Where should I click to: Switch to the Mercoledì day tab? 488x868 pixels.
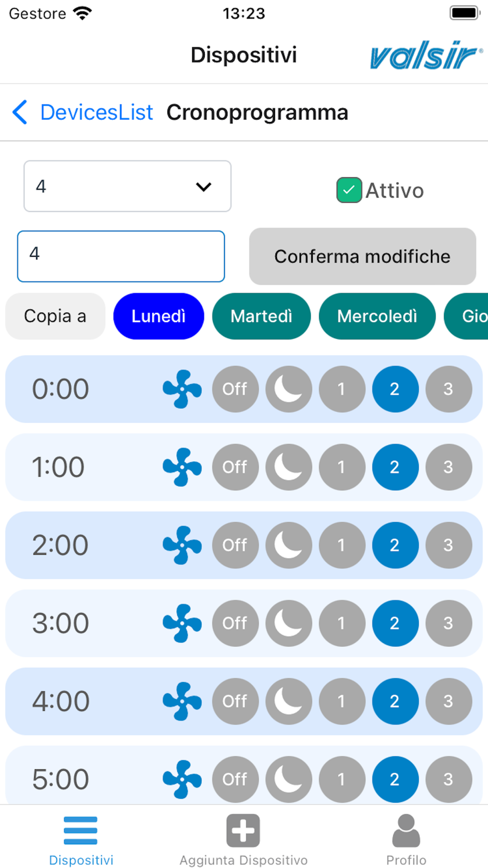point(377,316)
